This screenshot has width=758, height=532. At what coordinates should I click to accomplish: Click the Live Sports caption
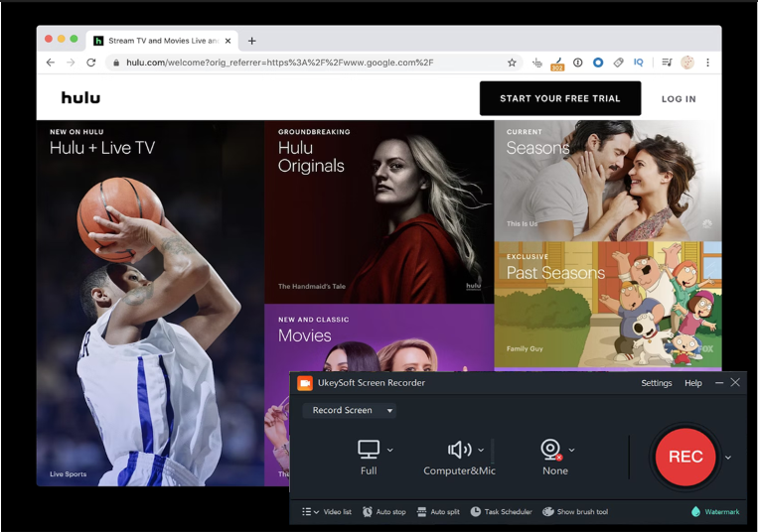tap(69, 474)
